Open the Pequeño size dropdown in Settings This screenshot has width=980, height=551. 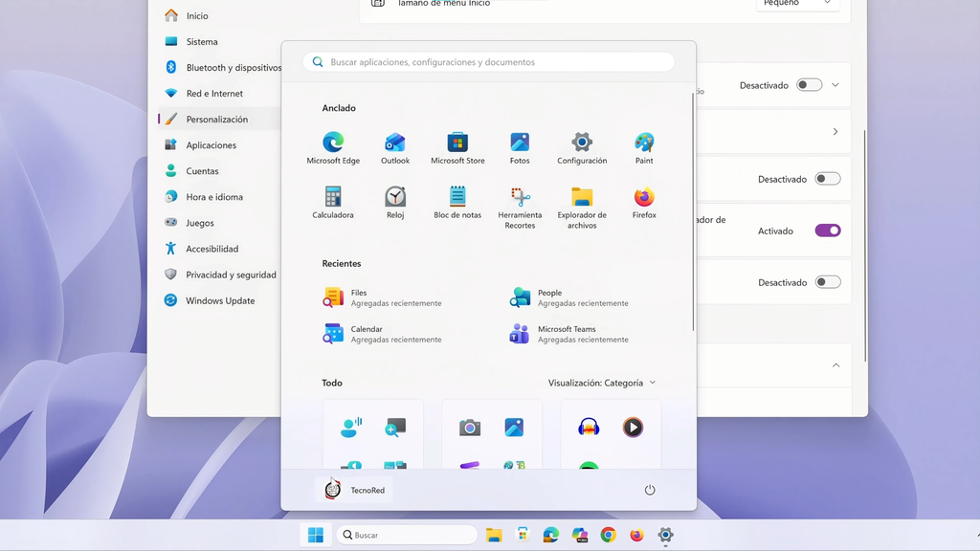pyautogui.click(x=797, y=4)
